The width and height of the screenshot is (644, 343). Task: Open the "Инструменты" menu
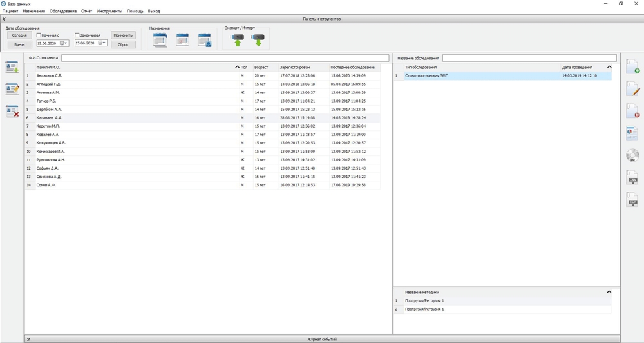(x=109, y=11)
